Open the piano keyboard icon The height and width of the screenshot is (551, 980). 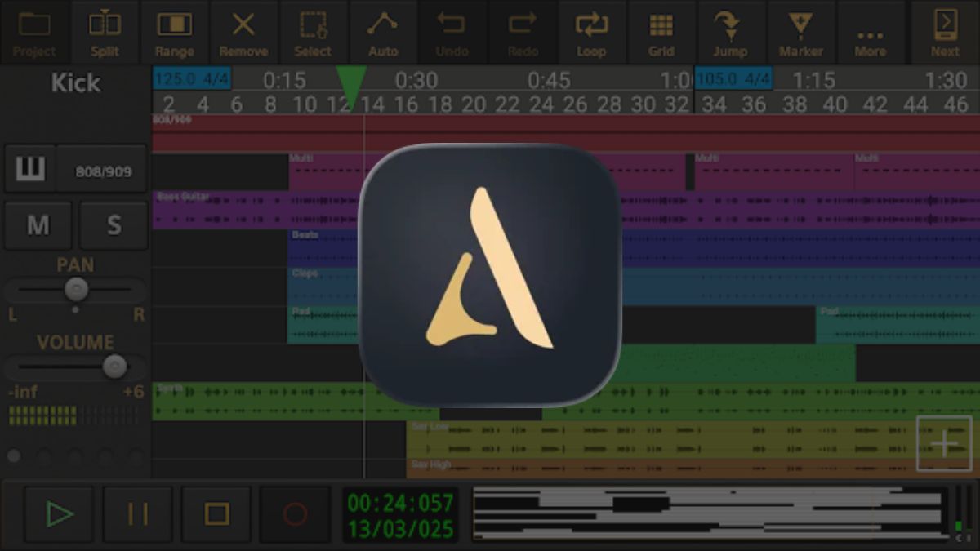pos(30,170)
